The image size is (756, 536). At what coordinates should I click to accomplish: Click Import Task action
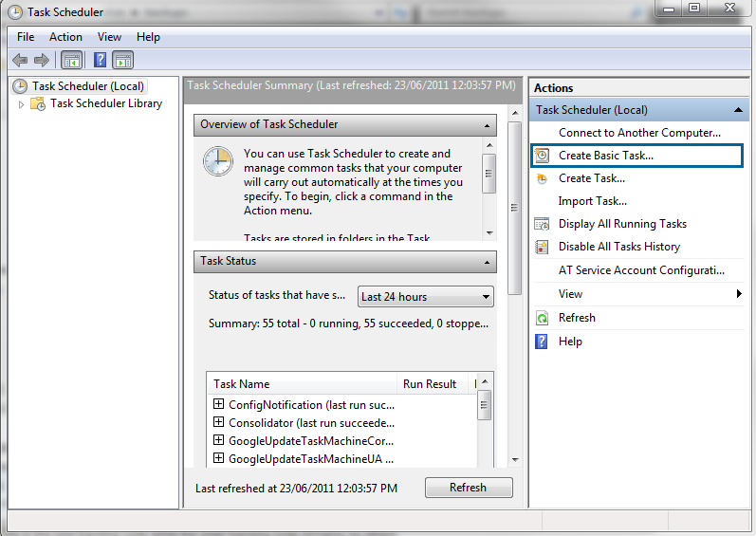point(593,201)
